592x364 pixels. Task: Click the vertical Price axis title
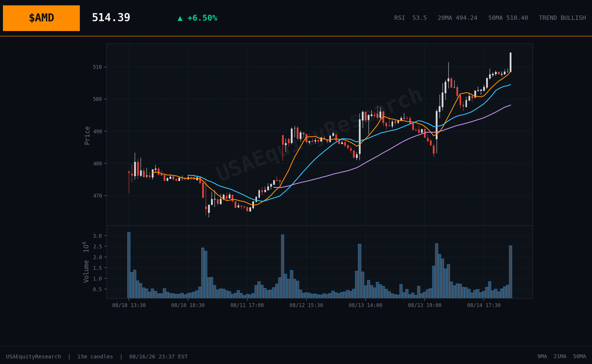(x=87, y=135)
